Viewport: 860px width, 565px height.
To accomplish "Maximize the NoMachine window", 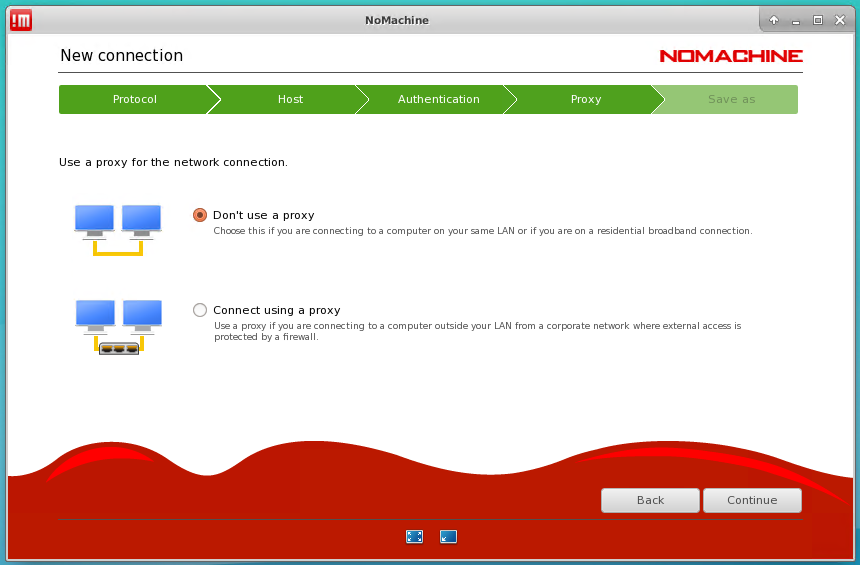I will pyautogui.click(x=818, y=20).
